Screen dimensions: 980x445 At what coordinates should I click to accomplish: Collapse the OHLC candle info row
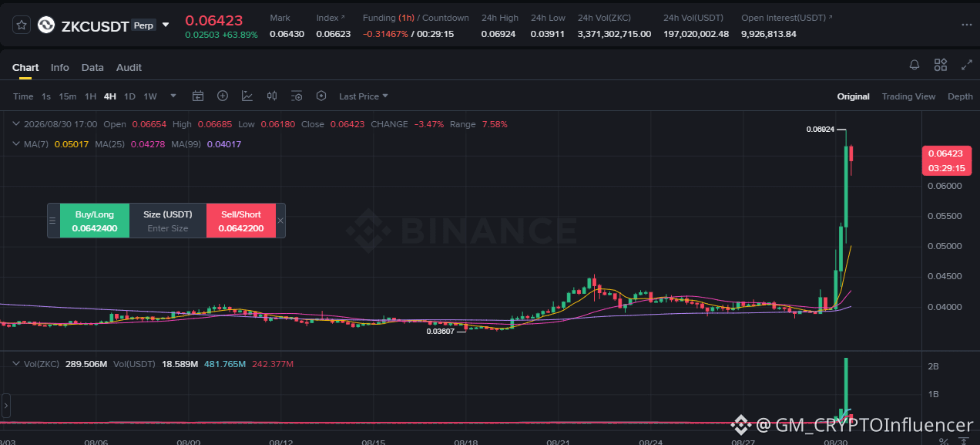(17, 124)
